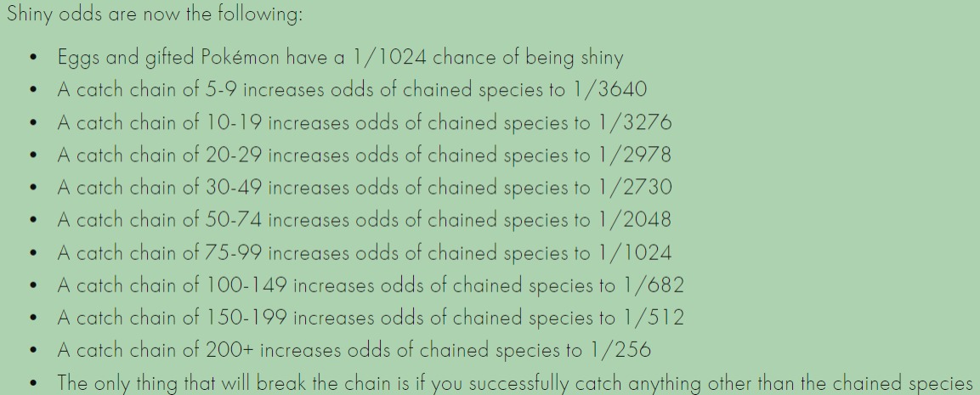Click the odds value 1/682

point(653,285)
